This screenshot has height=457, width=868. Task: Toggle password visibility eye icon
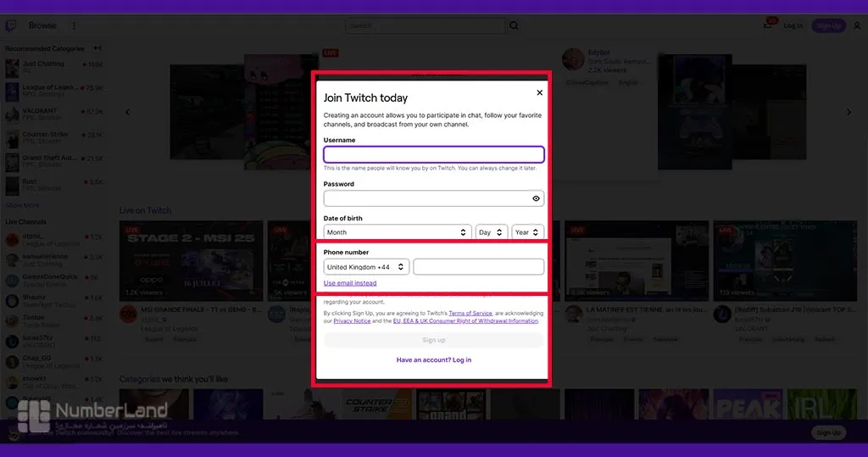(536, 198)
